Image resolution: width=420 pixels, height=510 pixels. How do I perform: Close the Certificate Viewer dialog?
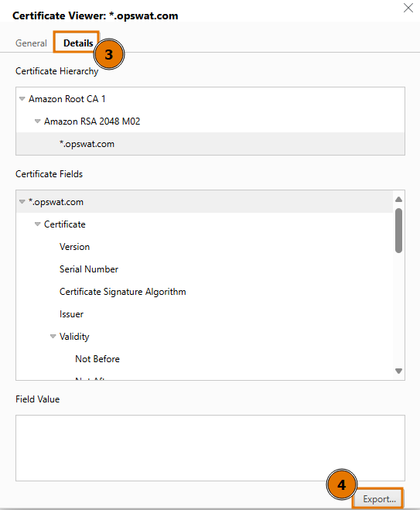[x=408, y=8]
